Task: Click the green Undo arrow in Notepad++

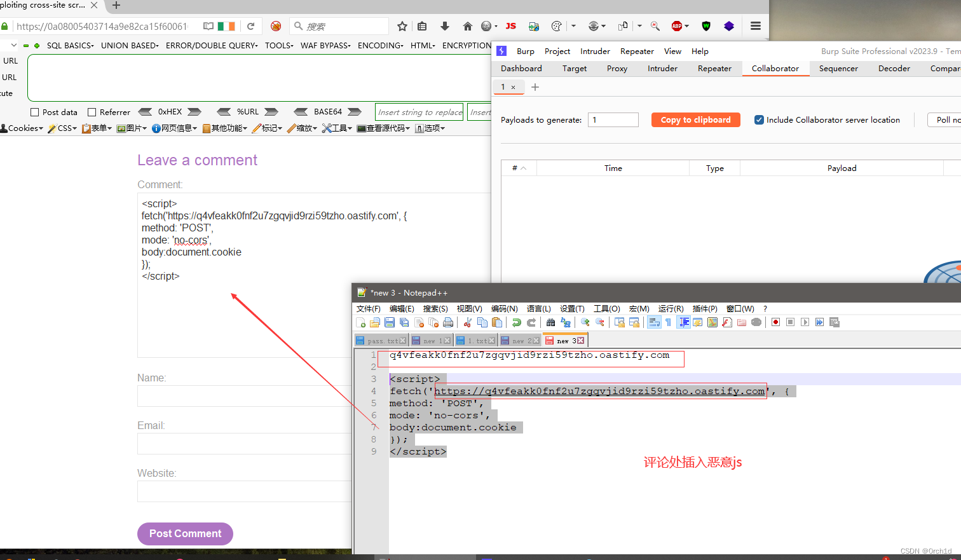Action: 517,322
